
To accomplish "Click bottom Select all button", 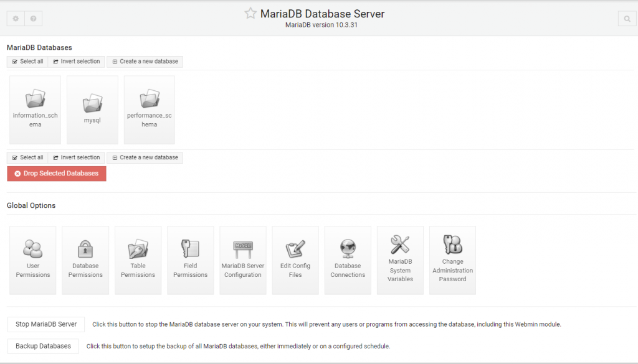I will pos(27,157).
